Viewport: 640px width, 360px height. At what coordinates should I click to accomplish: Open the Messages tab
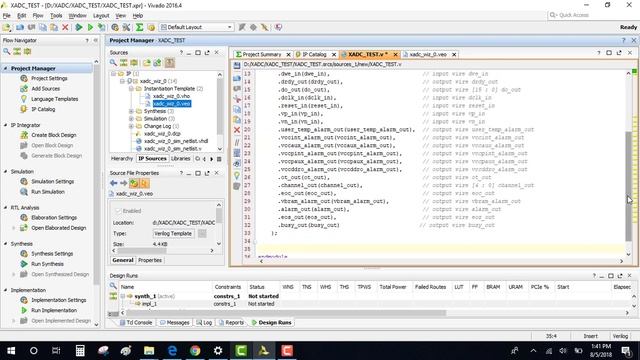pyautogui.click(x=175, y=322)
